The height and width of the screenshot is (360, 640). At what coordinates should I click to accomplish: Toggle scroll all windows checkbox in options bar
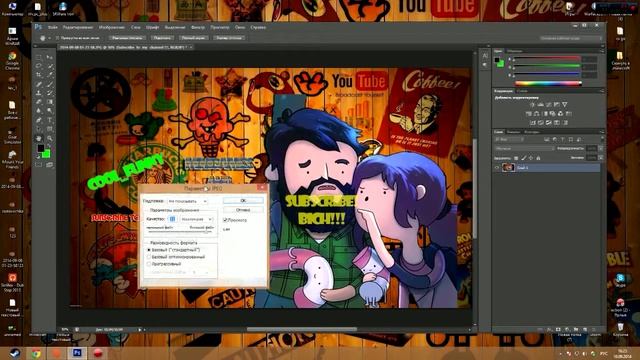(58, 38)
